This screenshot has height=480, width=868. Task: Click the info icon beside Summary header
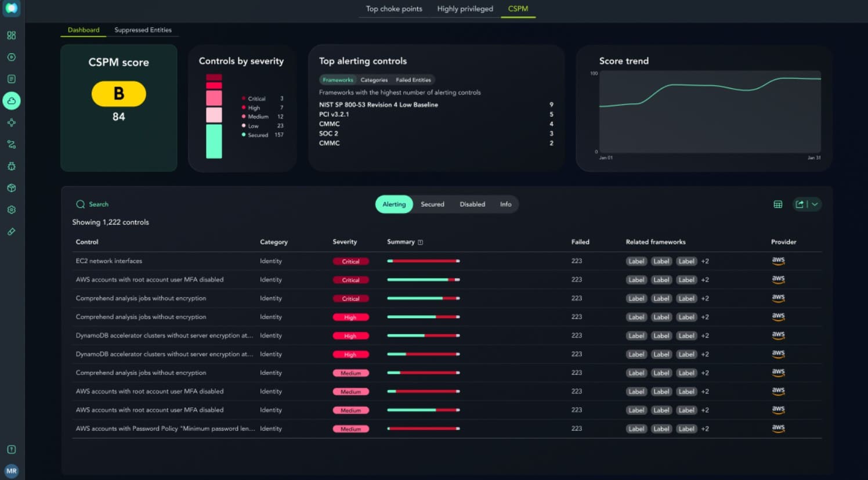pos(421,242)
